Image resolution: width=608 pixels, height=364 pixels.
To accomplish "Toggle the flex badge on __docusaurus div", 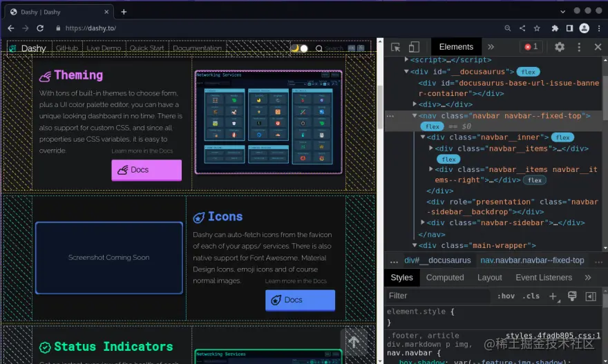I will [x=528, y=72].
